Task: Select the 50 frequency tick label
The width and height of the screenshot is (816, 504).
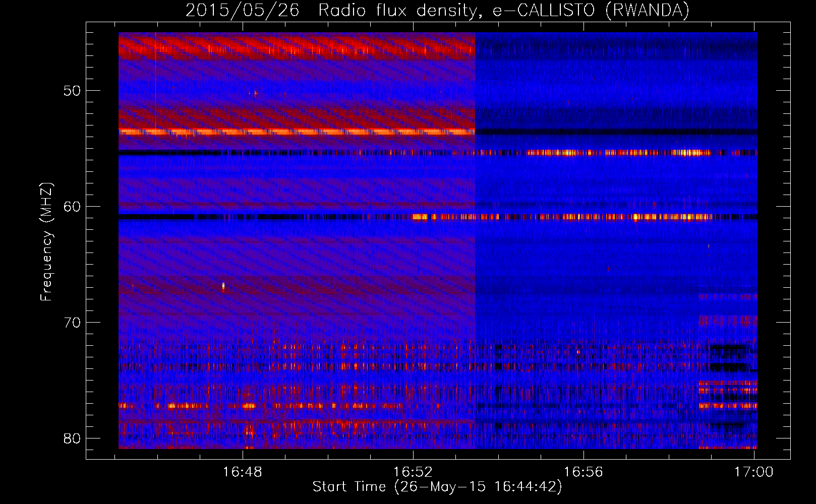Action: coord(73,91)
